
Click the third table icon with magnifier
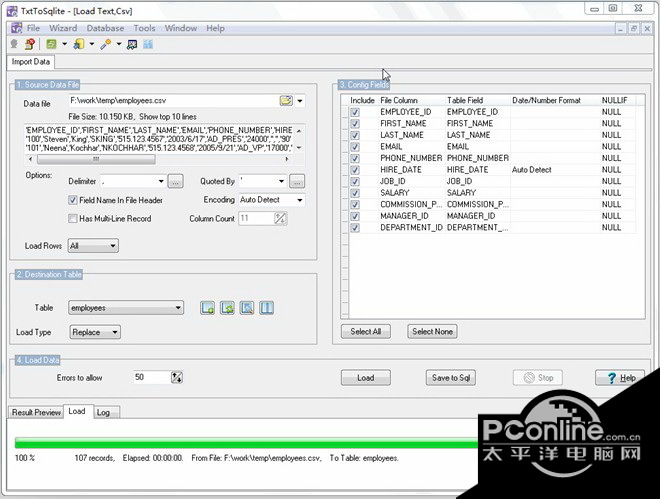coord(247,308)
